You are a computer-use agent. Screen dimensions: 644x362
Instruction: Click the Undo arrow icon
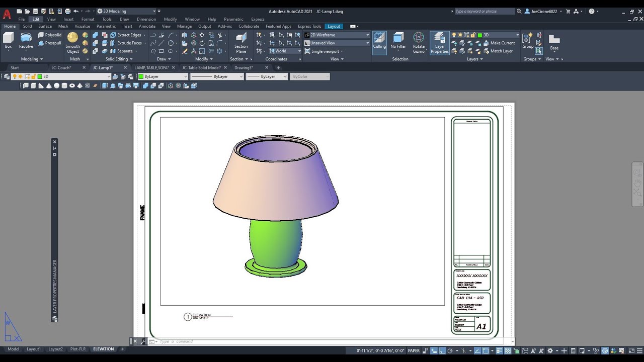click(x=76, y=11)
